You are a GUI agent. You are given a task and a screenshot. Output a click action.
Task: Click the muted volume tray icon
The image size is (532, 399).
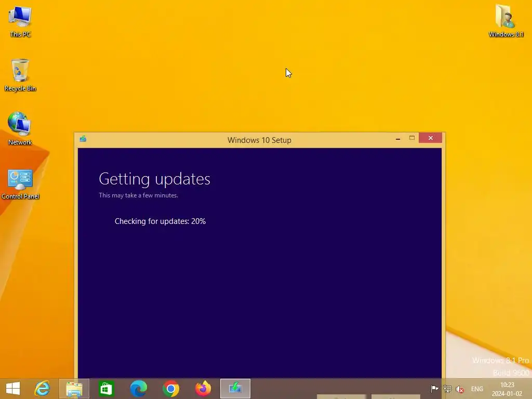coord(460,389)
